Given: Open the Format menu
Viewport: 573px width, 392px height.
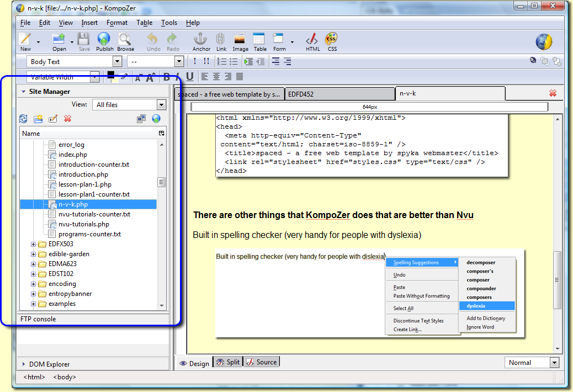Looking at the screenshot, I should pos(117,23).
